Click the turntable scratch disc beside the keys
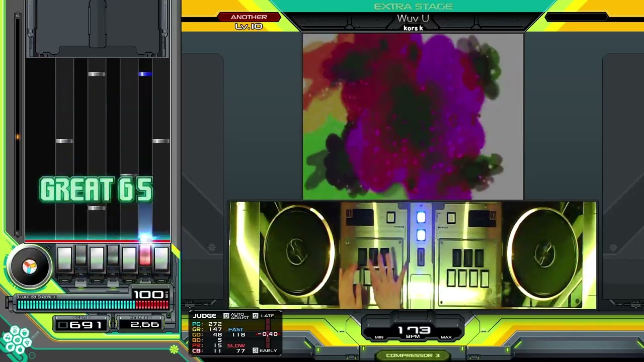 30,266
